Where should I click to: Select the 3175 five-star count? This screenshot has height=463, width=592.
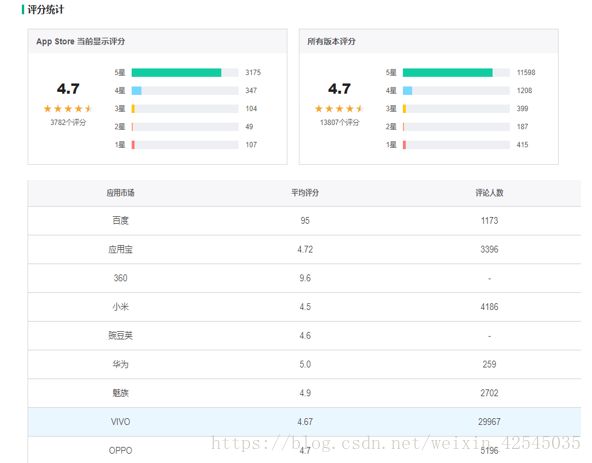coord(253,73)
